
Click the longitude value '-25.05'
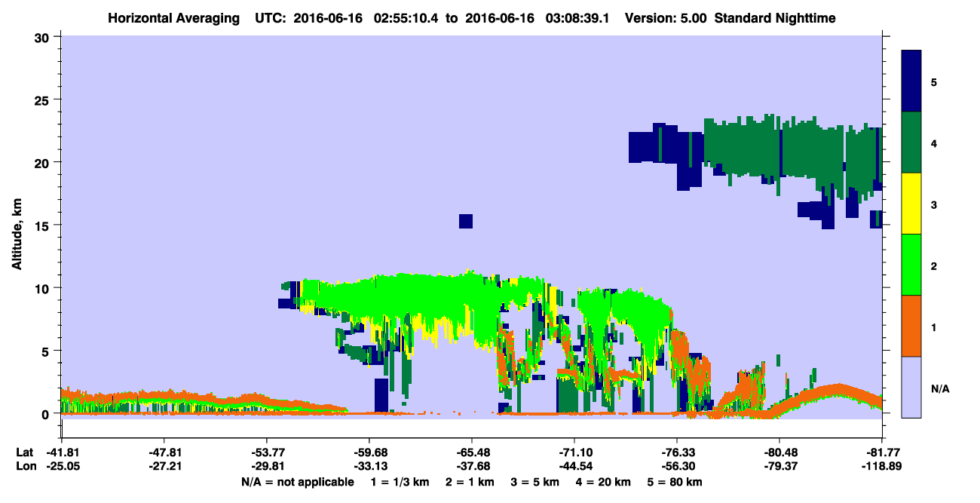pos(61,467)
